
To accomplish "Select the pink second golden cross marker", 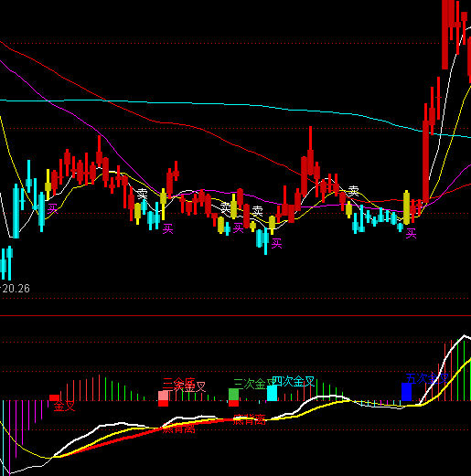I will pyautogui.click(x=163, y=396).
